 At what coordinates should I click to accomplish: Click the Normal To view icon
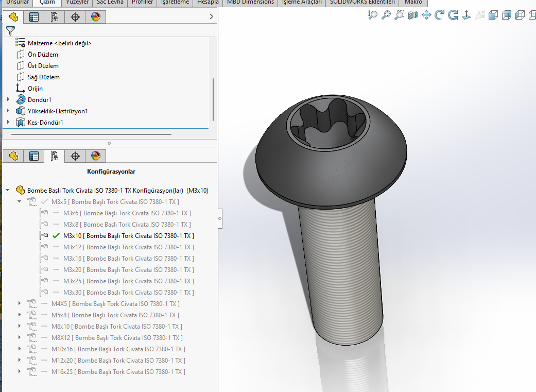pyautogui.click(x=466, y=15)
